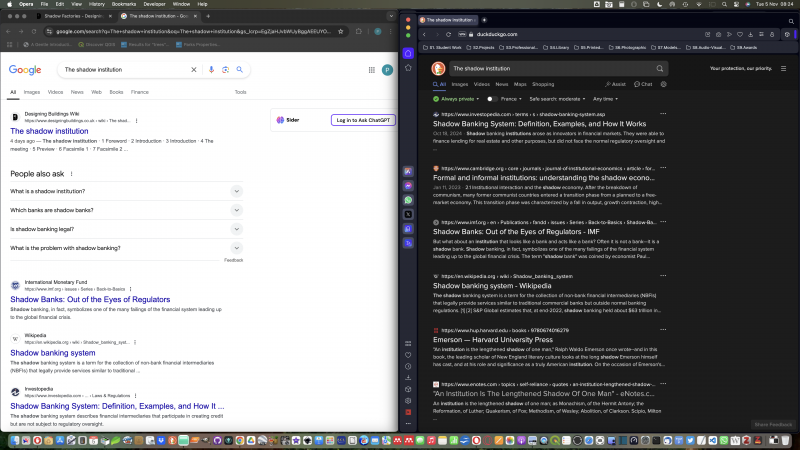Select DuckDuckGo Maps tab
Screen dimensions: 800x450
(520, 84)
